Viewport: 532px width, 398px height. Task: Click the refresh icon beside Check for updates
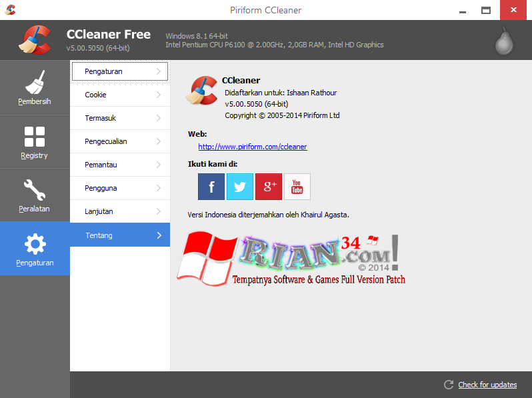click(x=449, y=385)
